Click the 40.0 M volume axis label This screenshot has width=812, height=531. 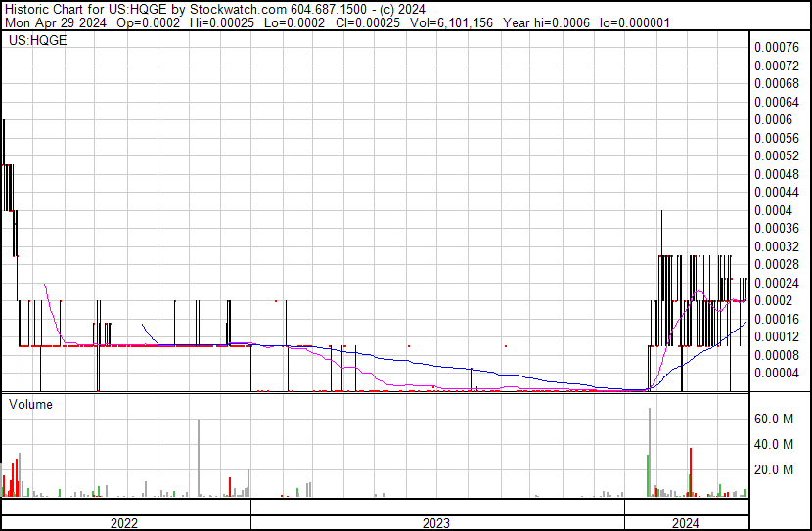click(774, 444)
